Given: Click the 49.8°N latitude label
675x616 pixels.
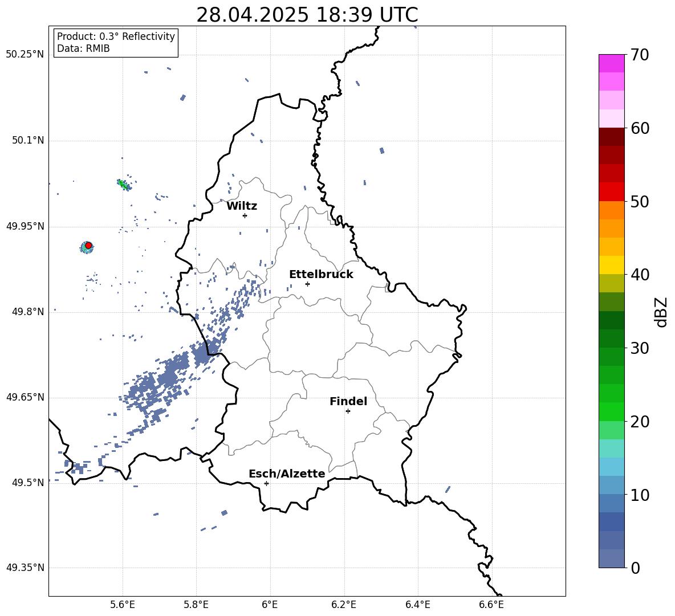Looking at the screenshot, I should coord(28,312).
